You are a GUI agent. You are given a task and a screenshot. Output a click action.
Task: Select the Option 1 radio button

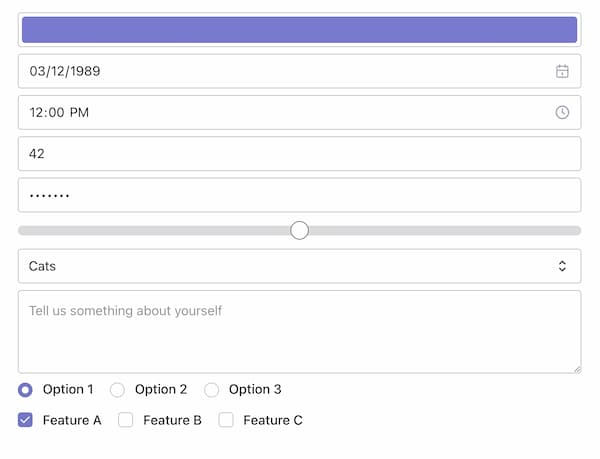pos(26,390)
